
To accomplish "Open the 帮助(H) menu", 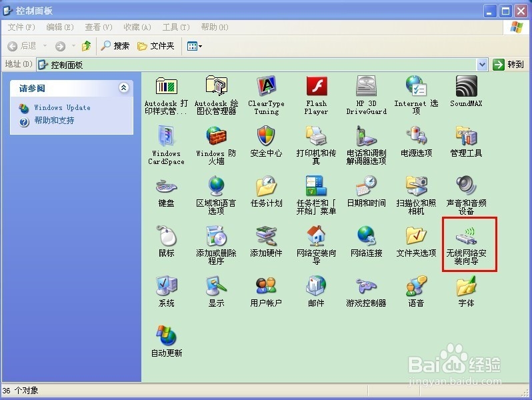I will point(215,27).
